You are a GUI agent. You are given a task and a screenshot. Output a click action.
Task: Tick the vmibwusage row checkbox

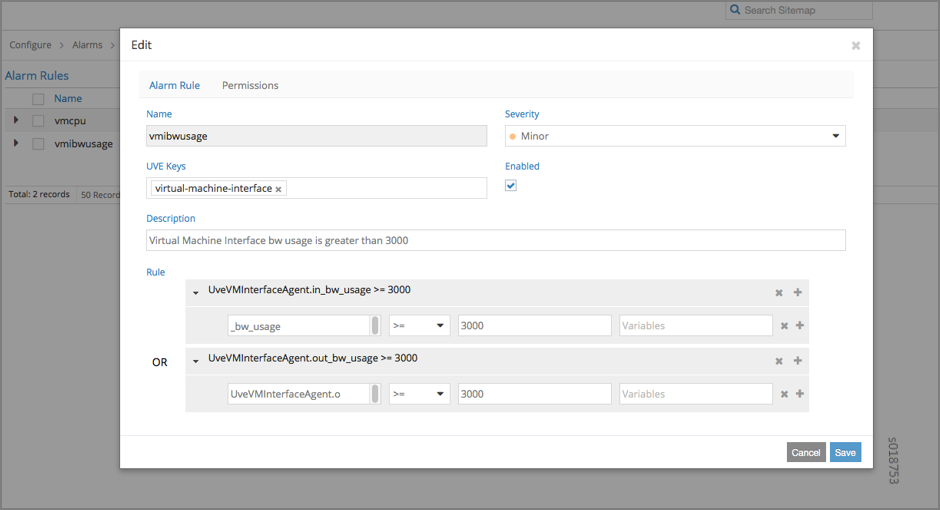pos(38,144)
